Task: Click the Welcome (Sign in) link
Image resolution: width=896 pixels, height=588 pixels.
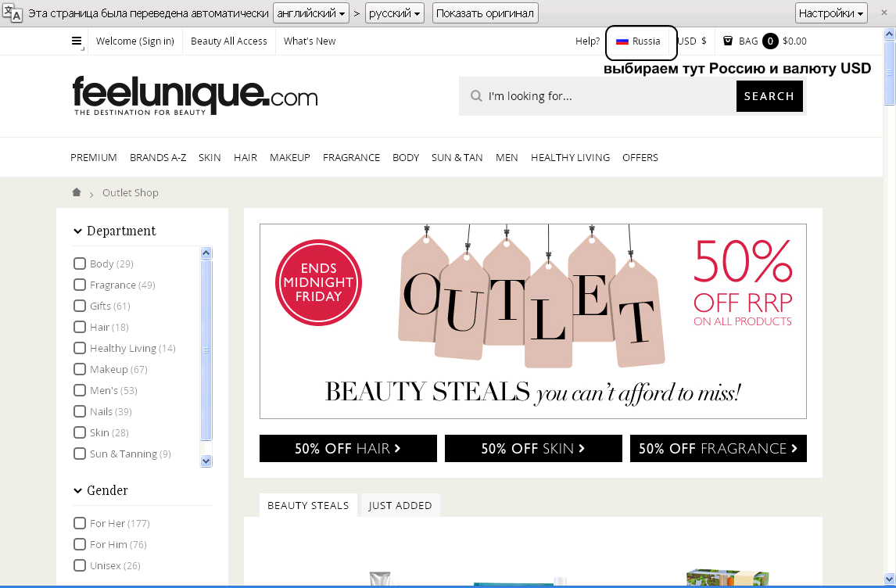Action: (x=134, y=41)
